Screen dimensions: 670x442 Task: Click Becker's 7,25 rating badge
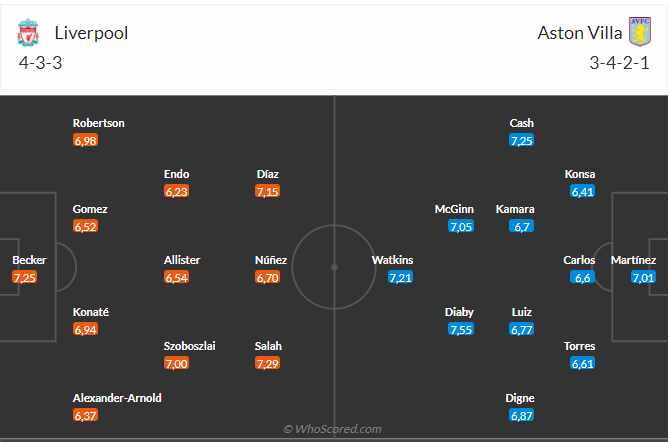point(25,277)
